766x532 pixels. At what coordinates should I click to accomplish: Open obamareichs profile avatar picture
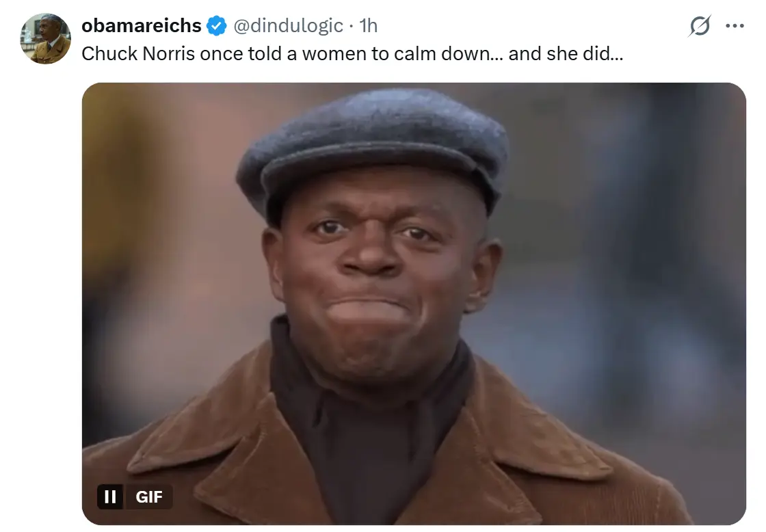coord(45,38)
